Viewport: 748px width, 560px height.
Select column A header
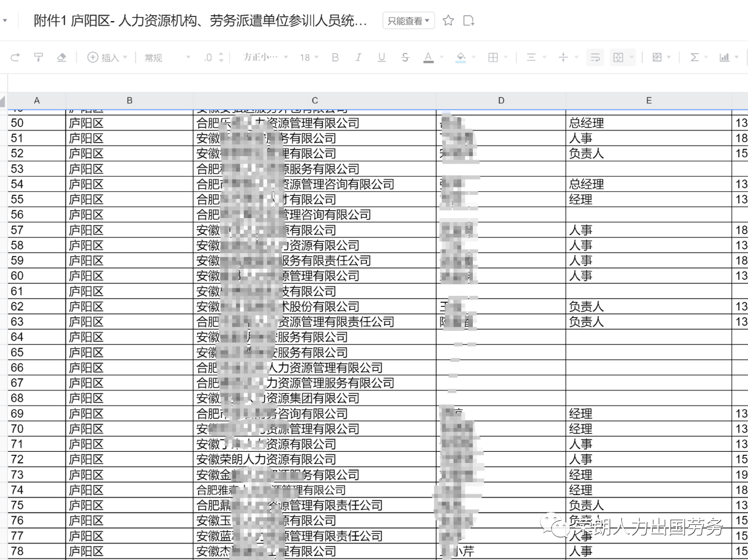[x=37, y=101]
